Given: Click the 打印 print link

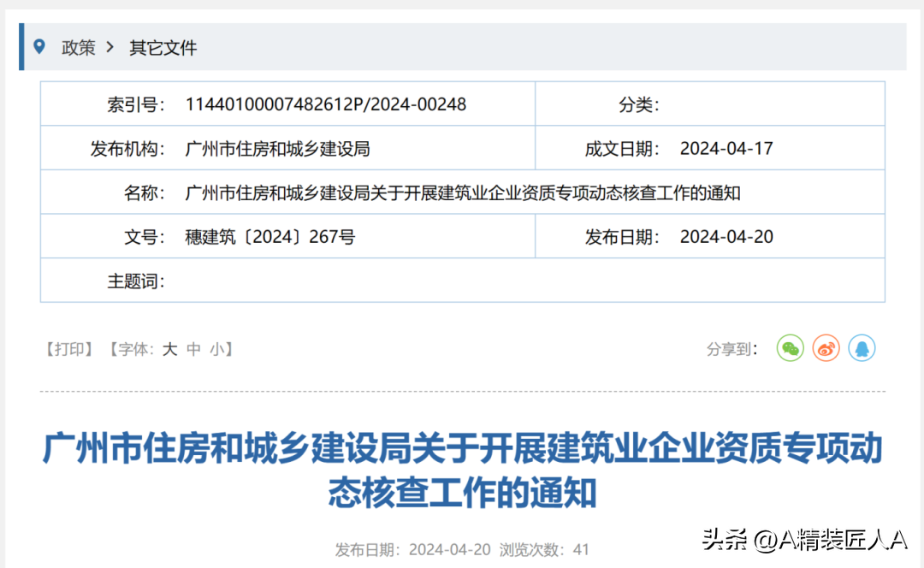Looking at the screenshot, I should click(68, 349).
